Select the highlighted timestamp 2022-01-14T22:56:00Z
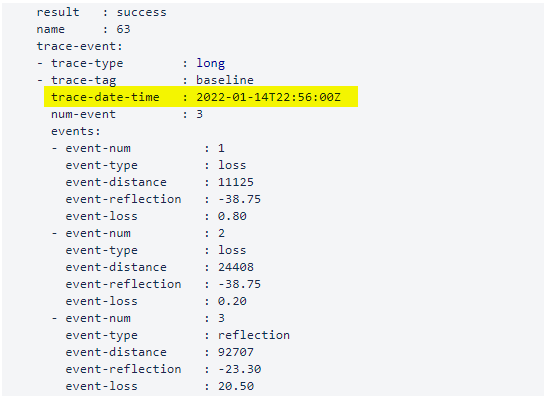Screen dimensions: 544x398 coord(269,97)
